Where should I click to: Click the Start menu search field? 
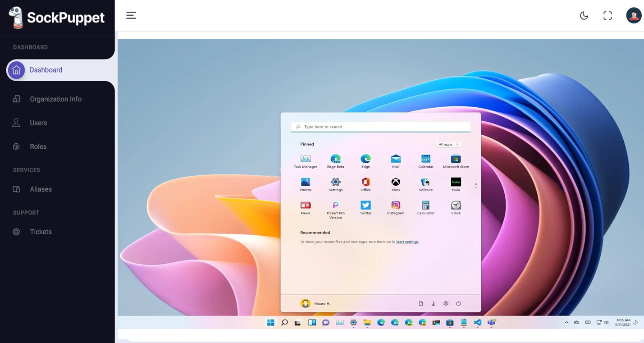381,127
